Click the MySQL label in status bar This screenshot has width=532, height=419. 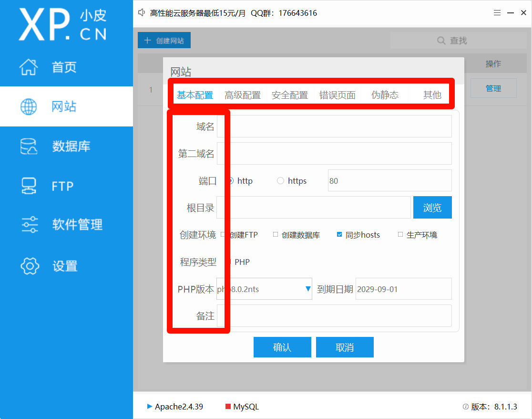pos(246,407)
